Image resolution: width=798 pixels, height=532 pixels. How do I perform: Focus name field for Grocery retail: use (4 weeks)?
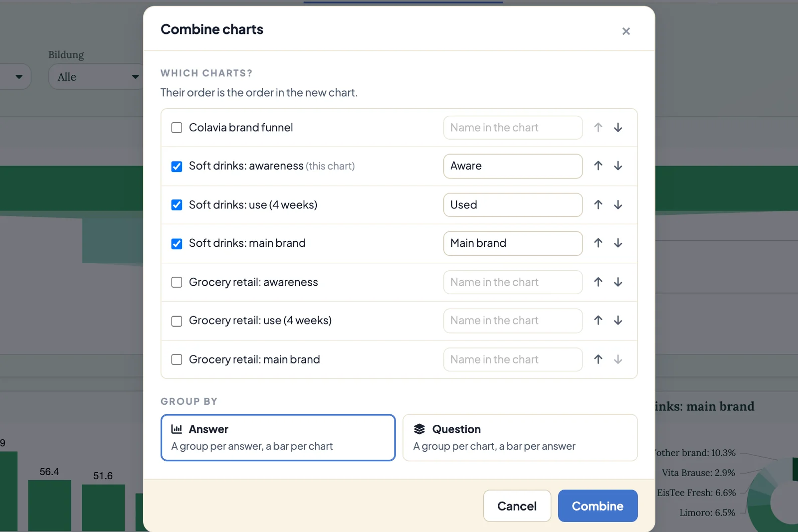point(513,321)
